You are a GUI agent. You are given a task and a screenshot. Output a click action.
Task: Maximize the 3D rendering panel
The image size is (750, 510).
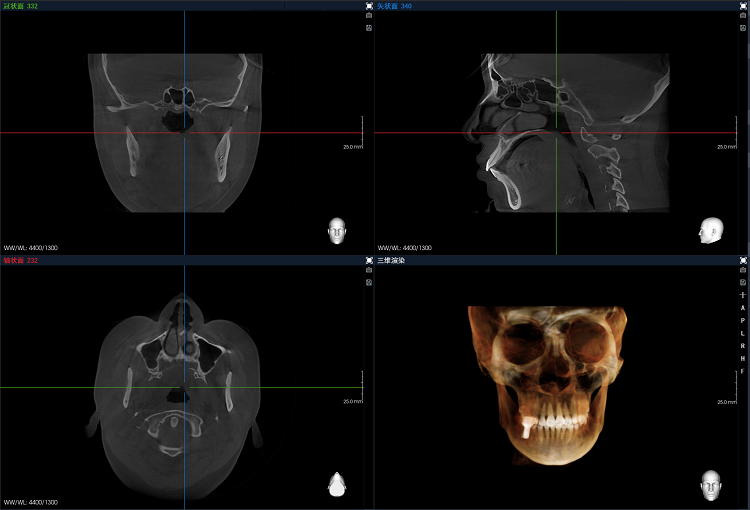(743, 260)
